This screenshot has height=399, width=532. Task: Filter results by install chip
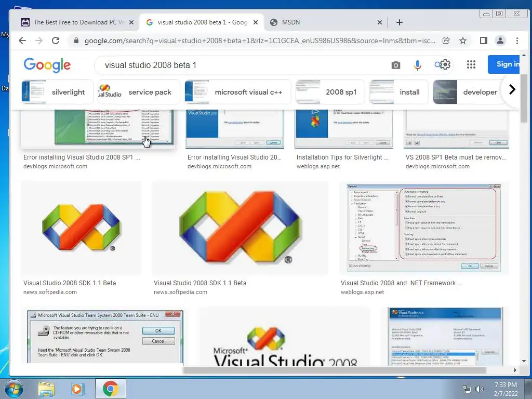click(x=398, y=92)
